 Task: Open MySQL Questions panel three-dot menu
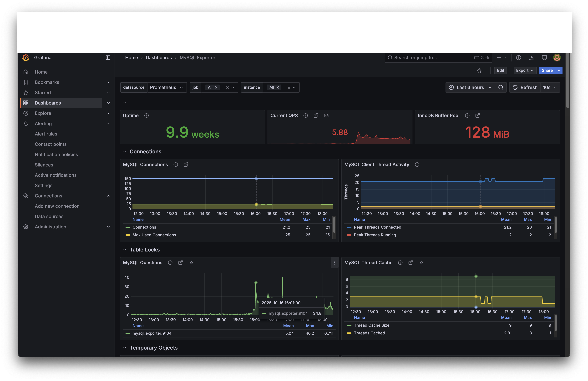tap(335, 262)
